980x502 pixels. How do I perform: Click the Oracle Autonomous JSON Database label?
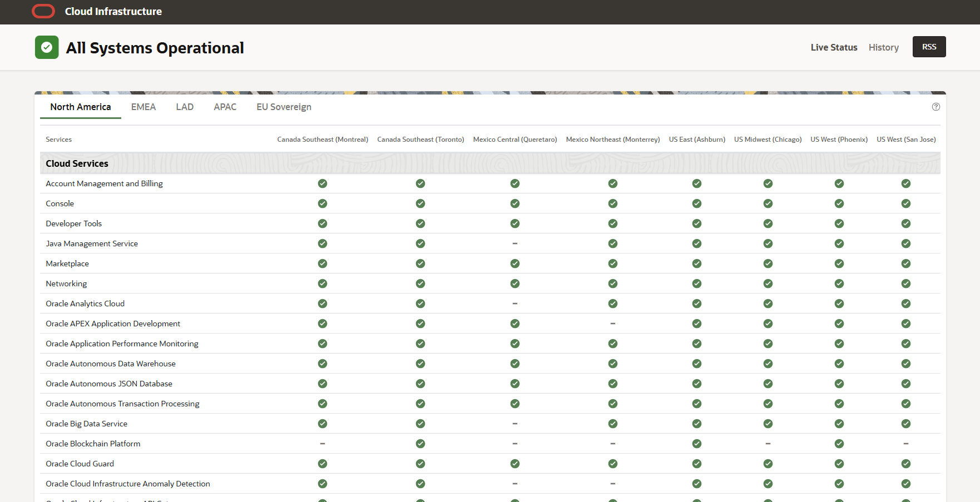point(109,384)
